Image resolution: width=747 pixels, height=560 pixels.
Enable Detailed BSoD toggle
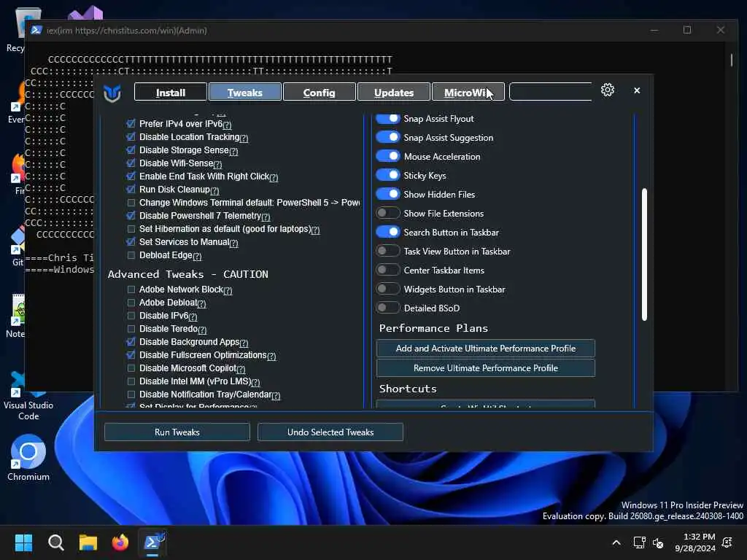click(x=388, y=308)
